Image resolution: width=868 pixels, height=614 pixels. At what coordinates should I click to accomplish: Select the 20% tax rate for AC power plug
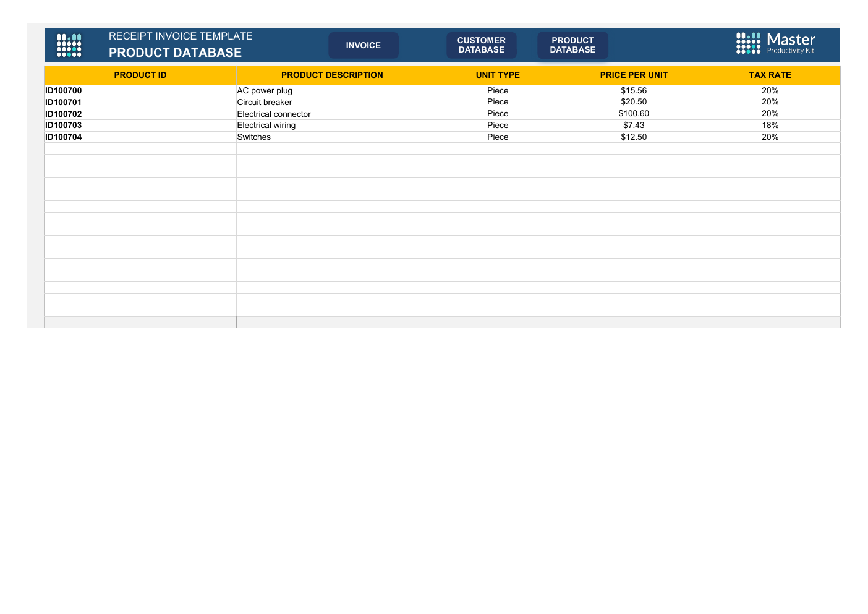(x=770, y=91)
